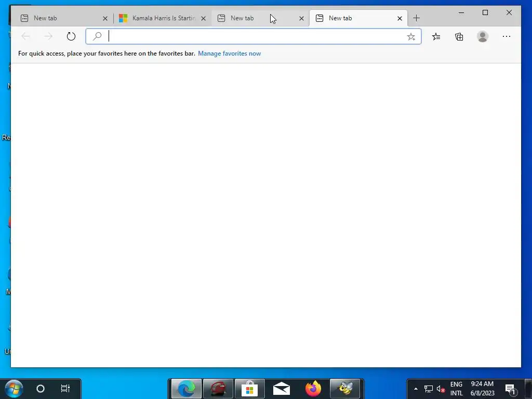The height and width of the screenshot is (399, 532).
Task: Launch Firefox from taskbar
Action: point(313,389)
